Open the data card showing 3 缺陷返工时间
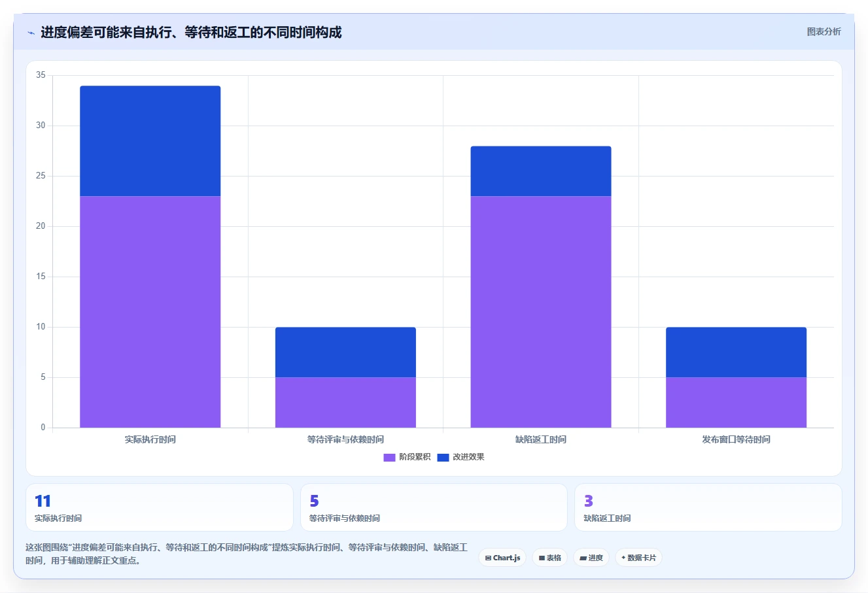 click(708, 507)
